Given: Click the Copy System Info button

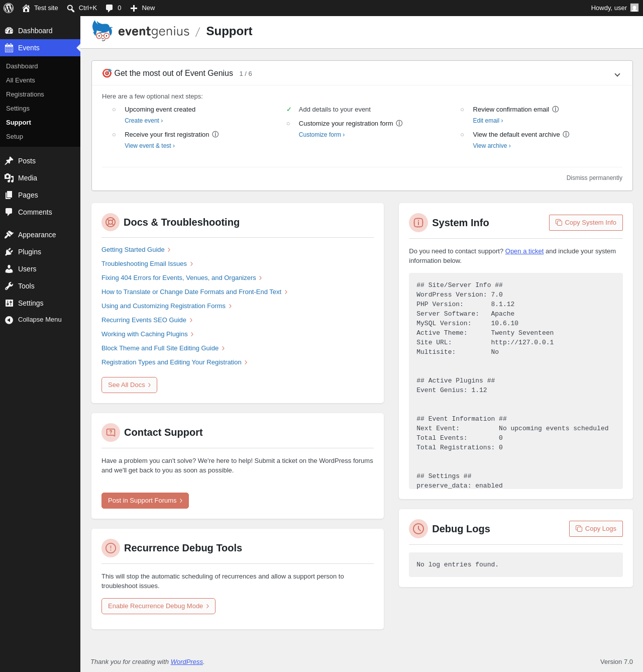Looking at the screenshot, I should click(586, 223).
